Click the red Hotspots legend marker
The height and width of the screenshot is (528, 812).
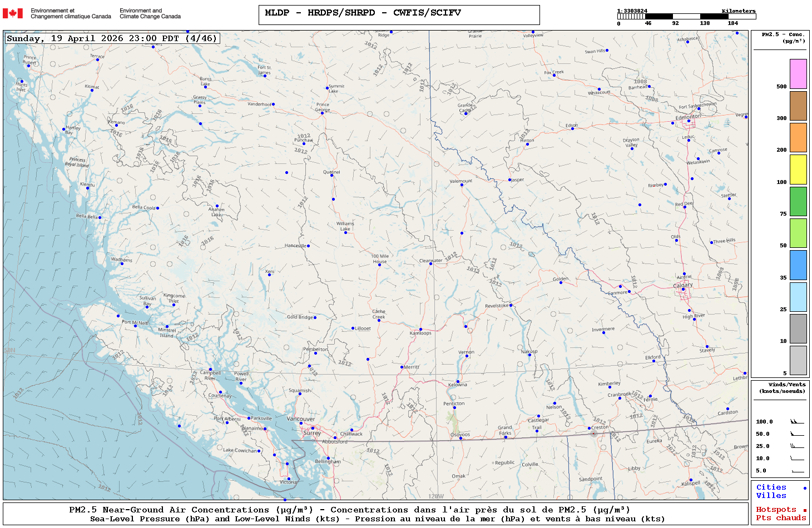click(x=804, y=510)
